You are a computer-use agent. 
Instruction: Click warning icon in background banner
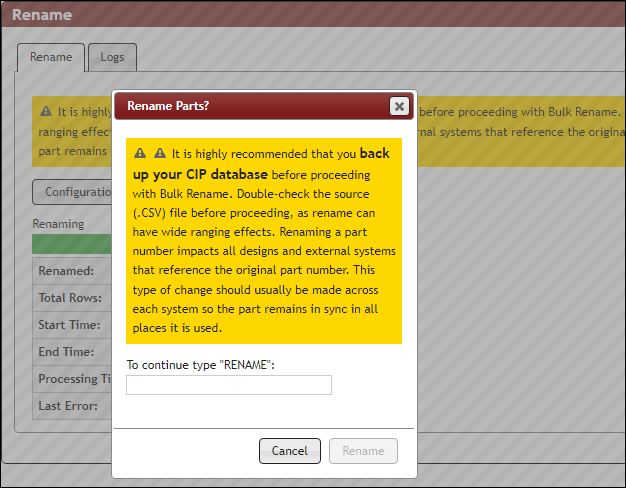click(x=46, y=111)
